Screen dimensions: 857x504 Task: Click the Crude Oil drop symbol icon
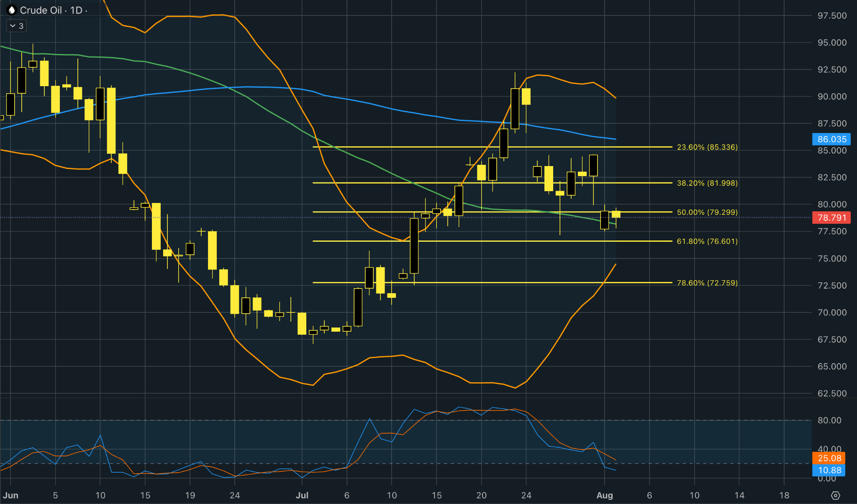tap(12, 10)
